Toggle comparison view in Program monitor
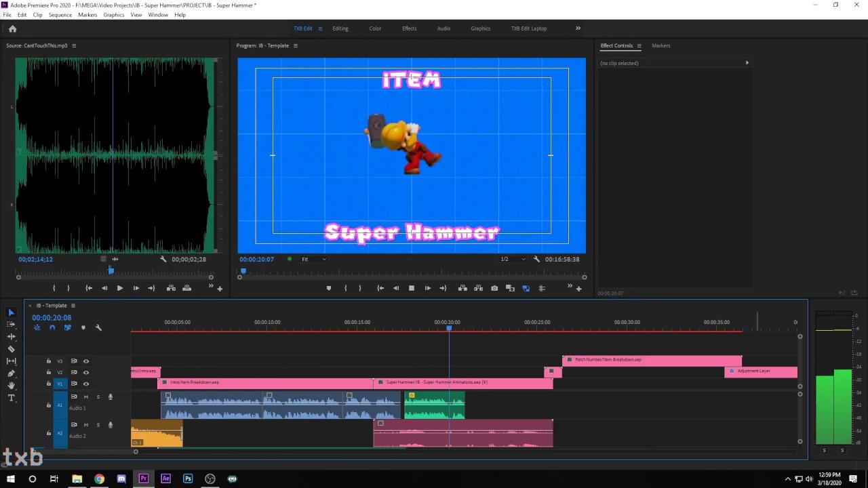Viewport: 868px width, 488px height. 510,288
